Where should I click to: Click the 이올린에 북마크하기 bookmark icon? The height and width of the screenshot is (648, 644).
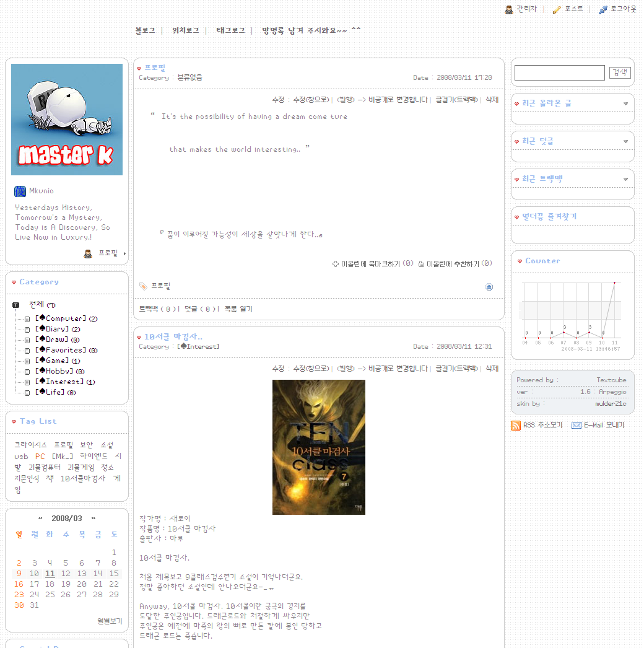click(336, 264)
